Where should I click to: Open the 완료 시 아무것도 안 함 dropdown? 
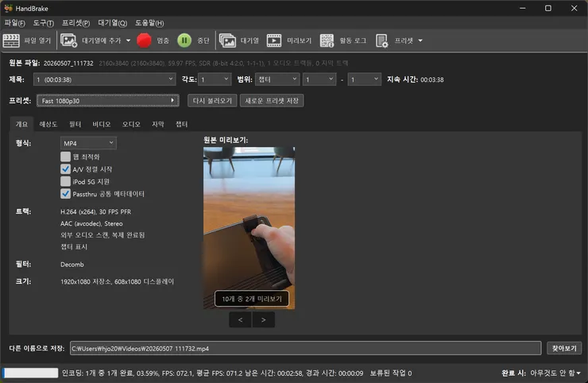point(555,373)
